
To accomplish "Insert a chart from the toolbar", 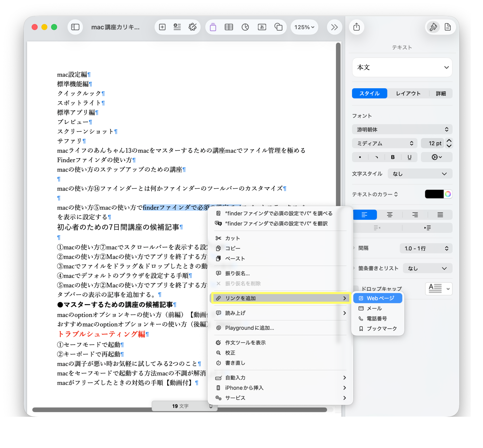I will coord(245,27).
